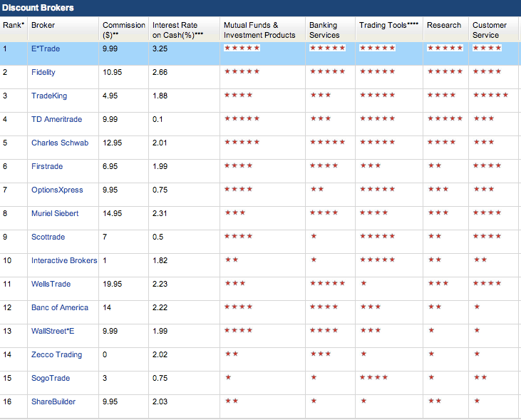521x420 pixels.
Task: Click Zecco Trading's Banking Services star rating
Action: [320, 354]
